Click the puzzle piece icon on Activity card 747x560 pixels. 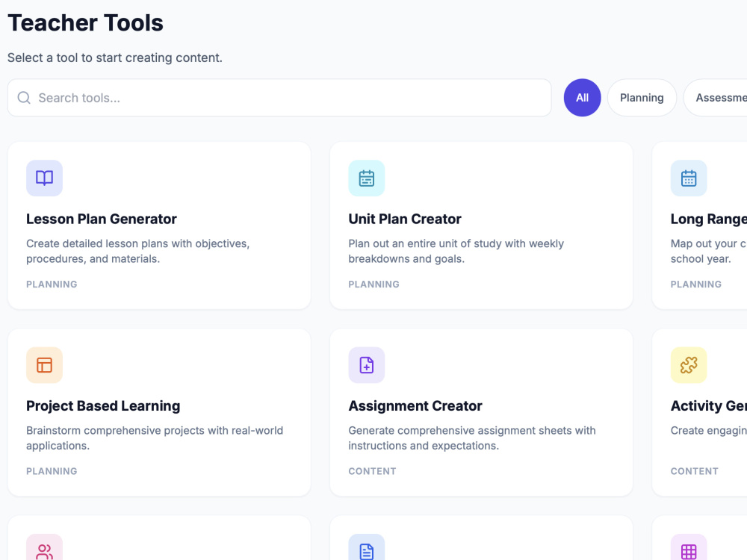tap(689, 365)
